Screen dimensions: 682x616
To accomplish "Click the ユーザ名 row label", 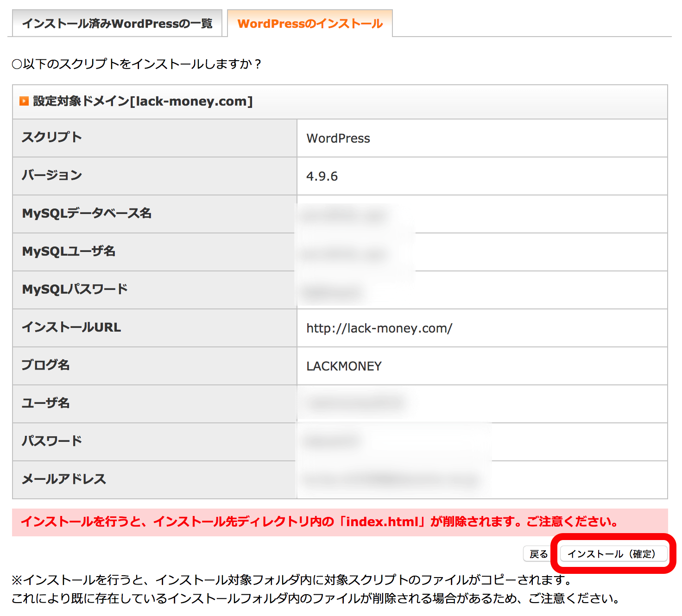I will (x=46, y=403).
